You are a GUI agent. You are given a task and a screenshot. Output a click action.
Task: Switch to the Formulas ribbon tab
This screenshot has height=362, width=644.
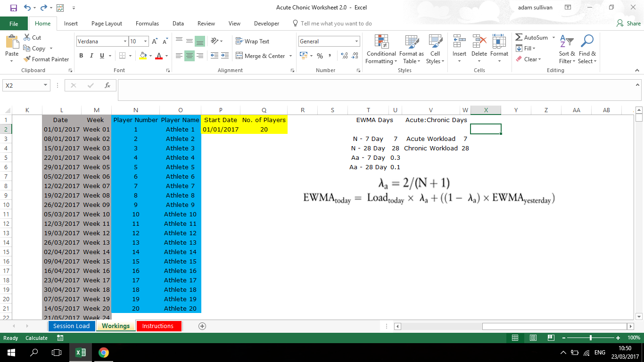pos(147,23)
